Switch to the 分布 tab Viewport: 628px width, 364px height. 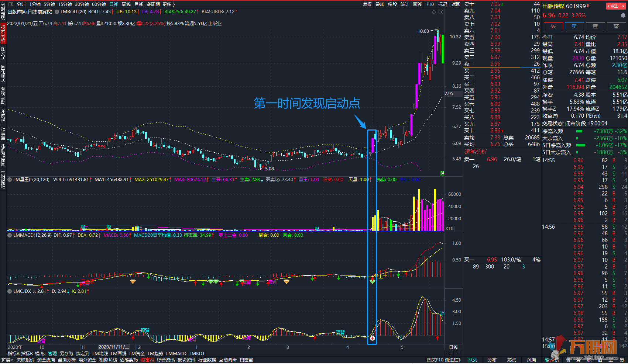click(492, 360)
